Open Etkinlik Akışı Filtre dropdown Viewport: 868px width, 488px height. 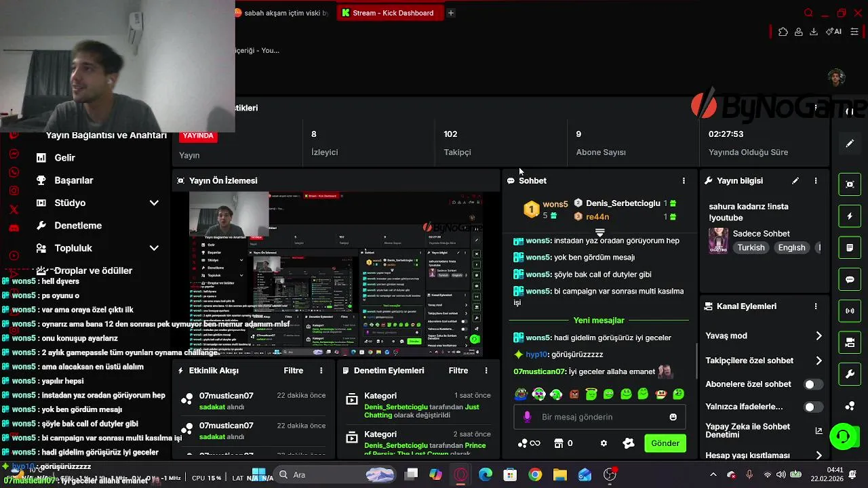click(x=294, y=371)
